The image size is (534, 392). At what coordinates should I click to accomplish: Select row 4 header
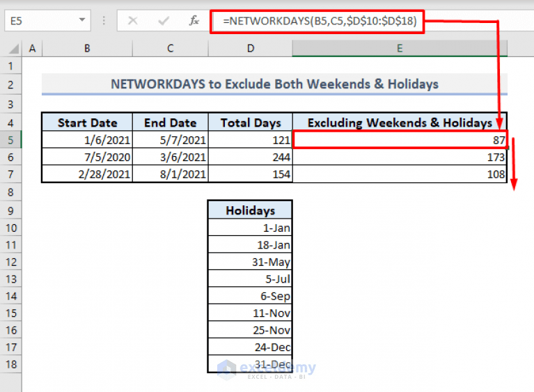(10, 123)
